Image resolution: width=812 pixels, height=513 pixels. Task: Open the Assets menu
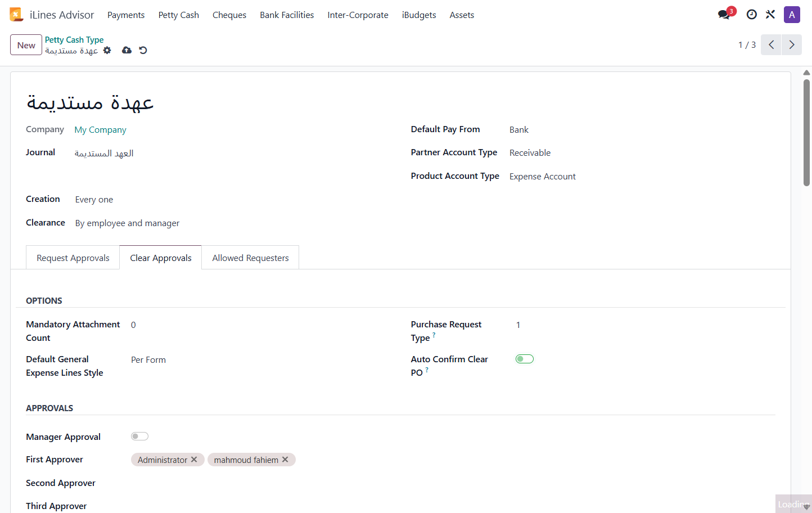coord(462,15)
